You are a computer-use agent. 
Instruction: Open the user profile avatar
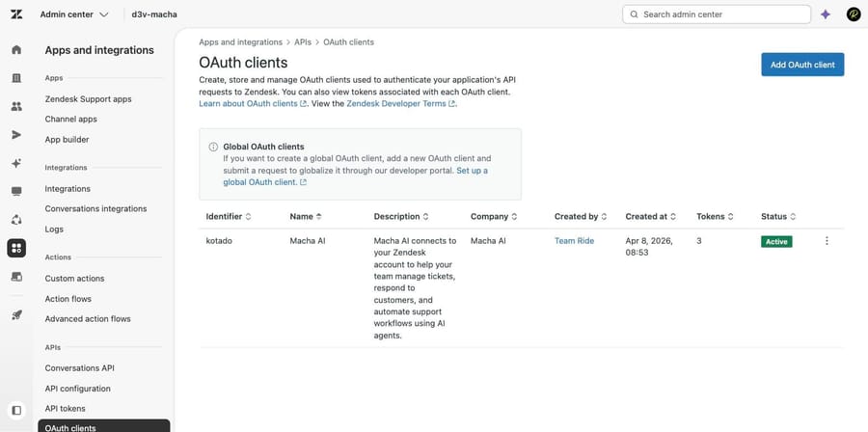pos(854,14)
